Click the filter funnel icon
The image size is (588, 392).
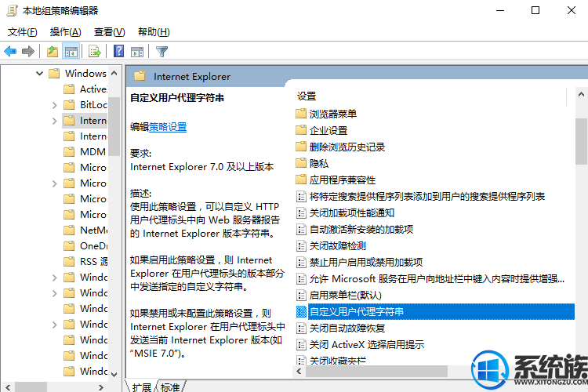[x=162, y=52]
